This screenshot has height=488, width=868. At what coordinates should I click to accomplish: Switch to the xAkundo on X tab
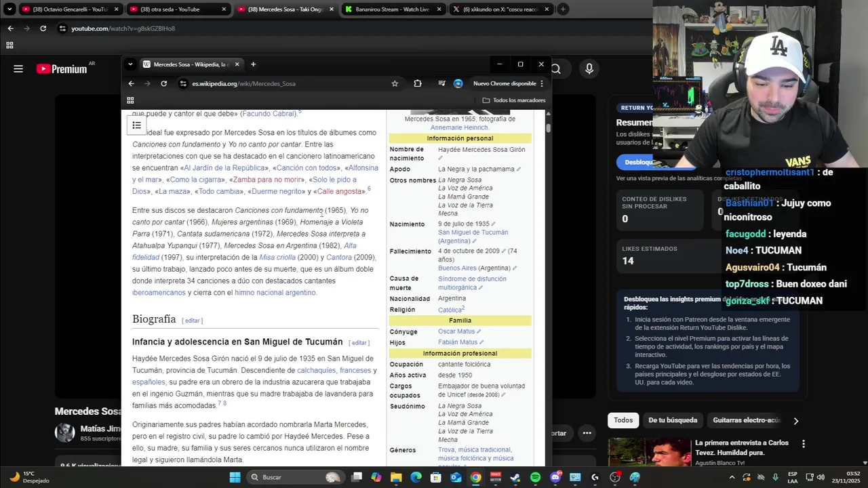(x=500, y=9)
